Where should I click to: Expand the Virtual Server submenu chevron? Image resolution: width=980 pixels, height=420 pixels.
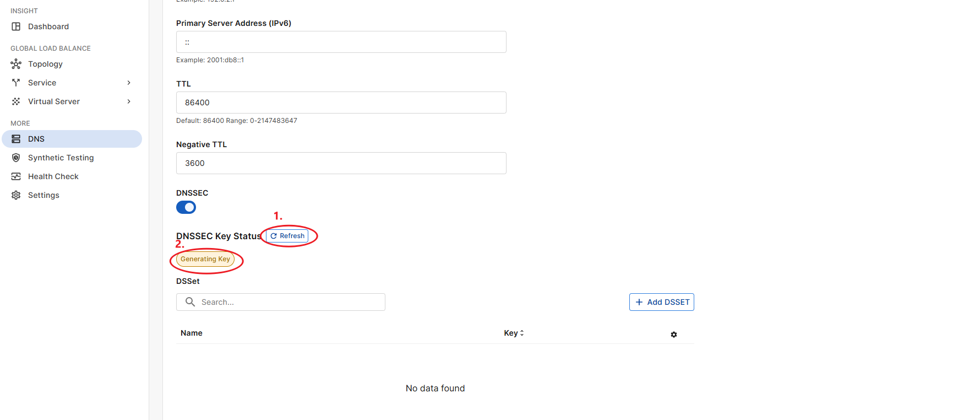[x=129, y=101]
